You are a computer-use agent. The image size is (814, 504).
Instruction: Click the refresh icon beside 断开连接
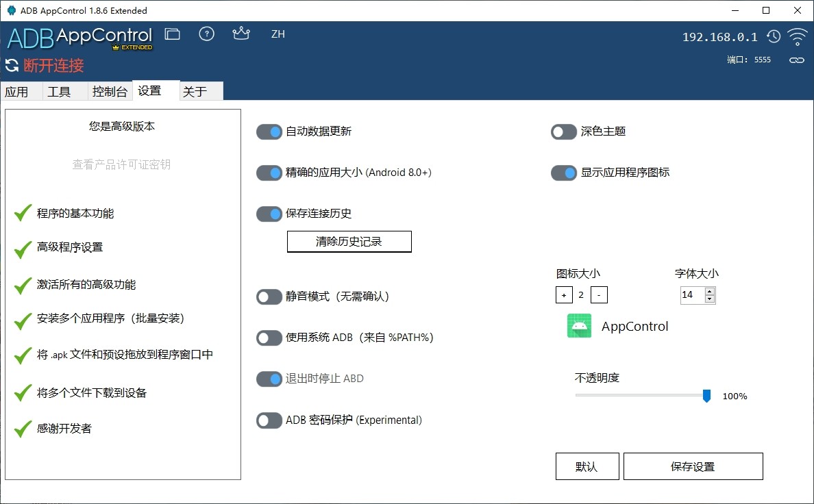point(12,66)
